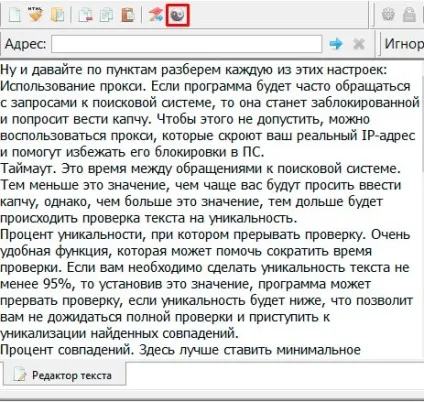The image size is (424, 402).
Task: Switch to the Редактор текста tab
Action: [65, 375]
